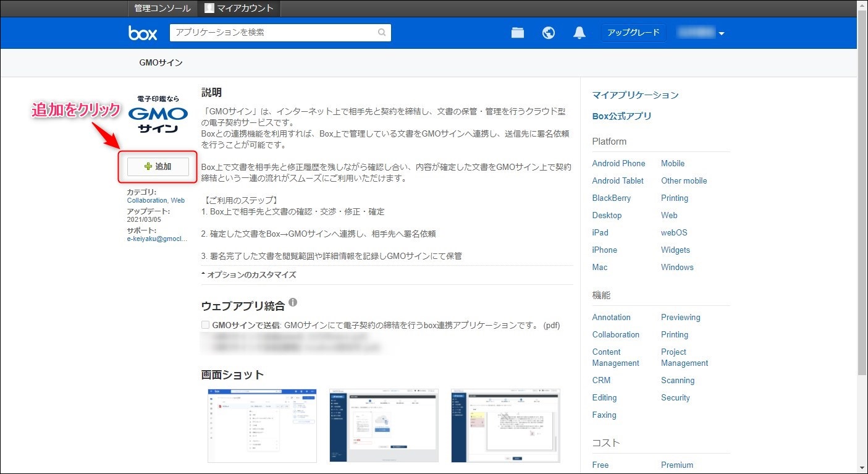
Task: Click the 追加 button
Action: pos(158,166)
